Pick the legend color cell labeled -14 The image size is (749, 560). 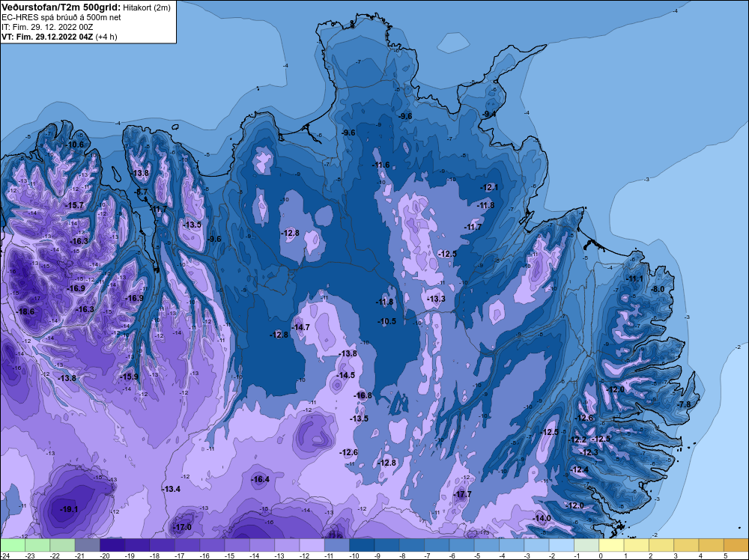pos(261,545)
